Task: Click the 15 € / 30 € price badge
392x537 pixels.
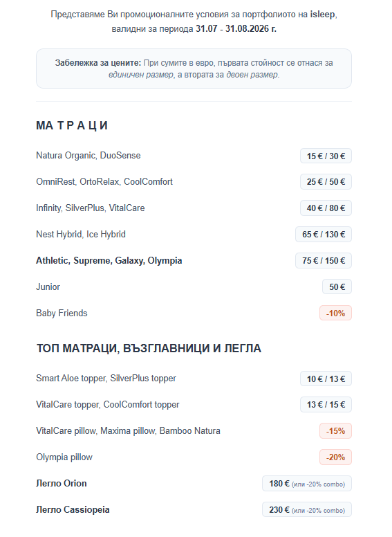Action: pos(326,156)
